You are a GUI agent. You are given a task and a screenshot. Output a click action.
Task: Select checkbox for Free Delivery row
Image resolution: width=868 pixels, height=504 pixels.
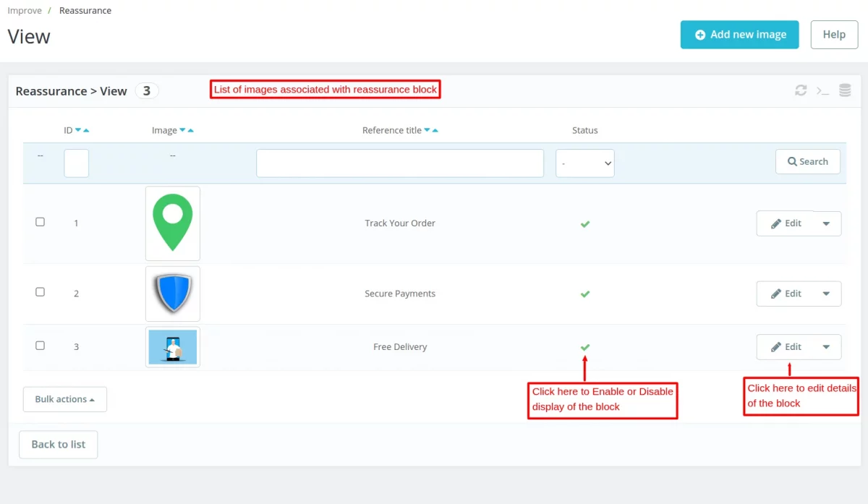click(41, 346)
